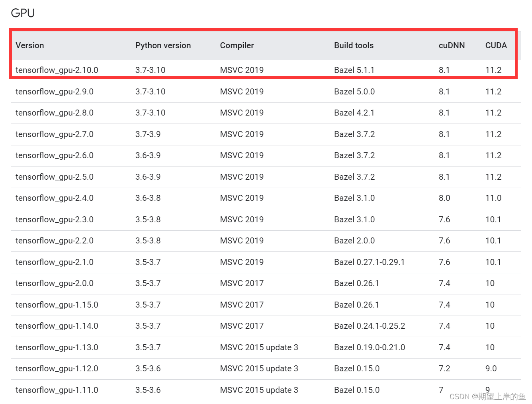Click MSVC 2015 update 3 in tensorflow_gpu-1.13.0 row
532x404 pixels.
[x=259, y=347]
